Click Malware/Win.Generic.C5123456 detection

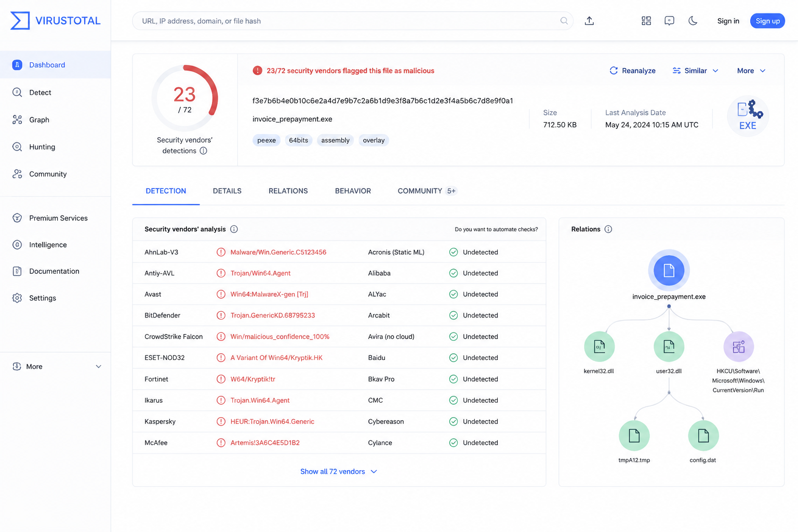(x=278, y=252)
